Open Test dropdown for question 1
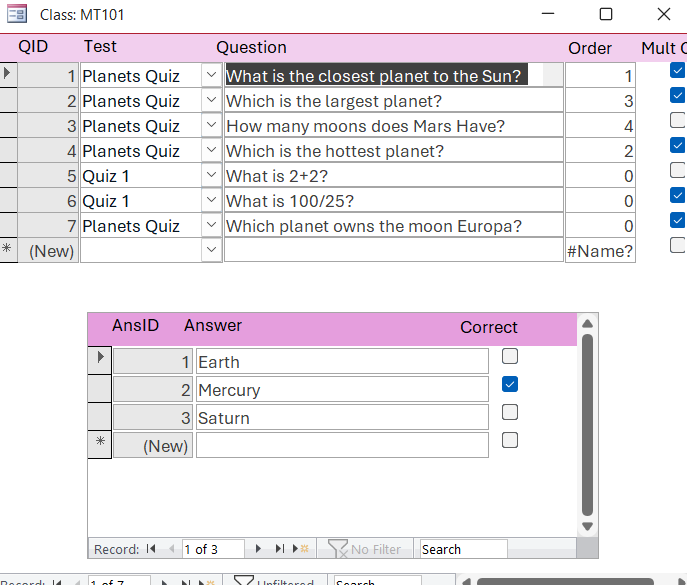687x585 pixels. pyautogui.click(x=211, y=76)
